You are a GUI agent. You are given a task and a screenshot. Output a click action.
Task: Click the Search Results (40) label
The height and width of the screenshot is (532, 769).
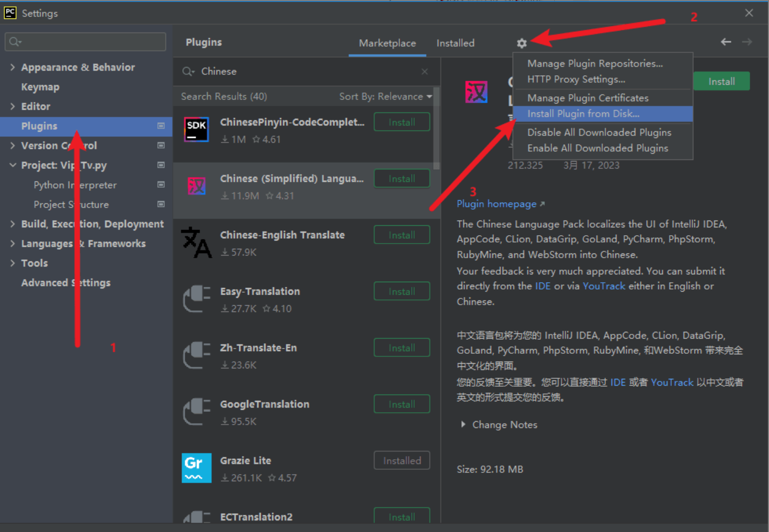[x=224, y=97]
